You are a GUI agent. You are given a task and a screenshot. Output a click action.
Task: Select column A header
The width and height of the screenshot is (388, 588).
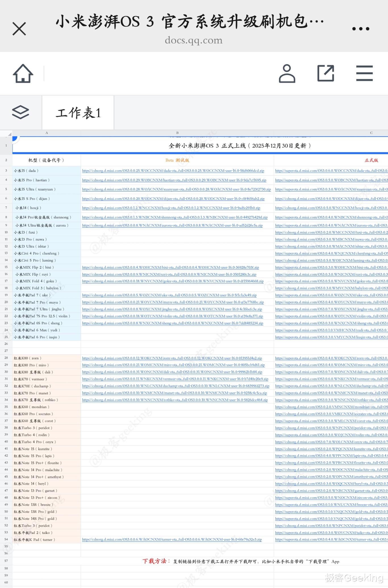(x=47, y=133)
